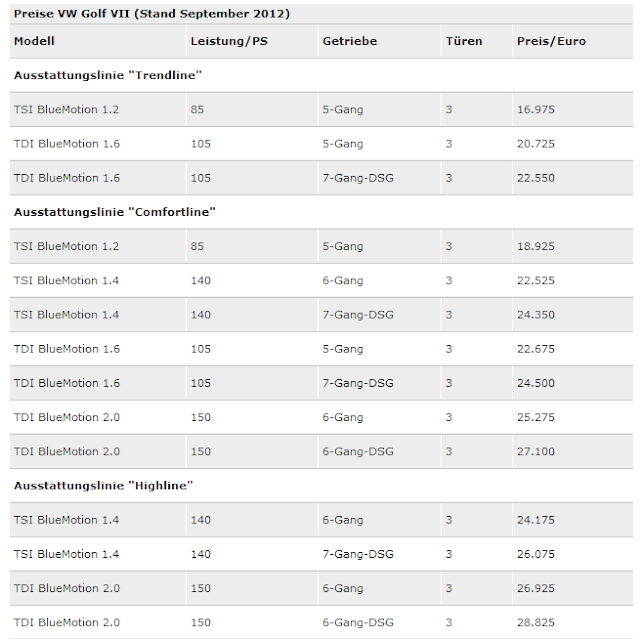The image size is (640, 640).
Task: Click the 22.550 price value
Action: (x=536, y=178)
